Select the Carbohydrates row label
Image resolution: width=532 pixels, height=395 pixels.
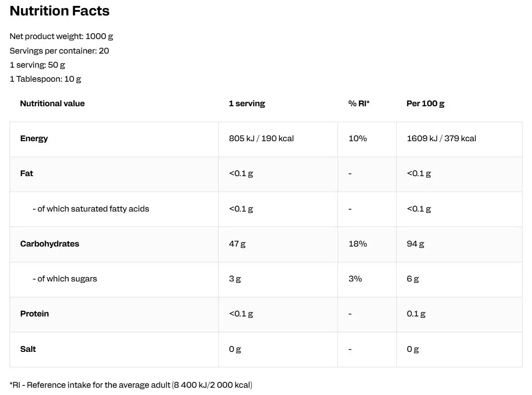coord(50,244)
